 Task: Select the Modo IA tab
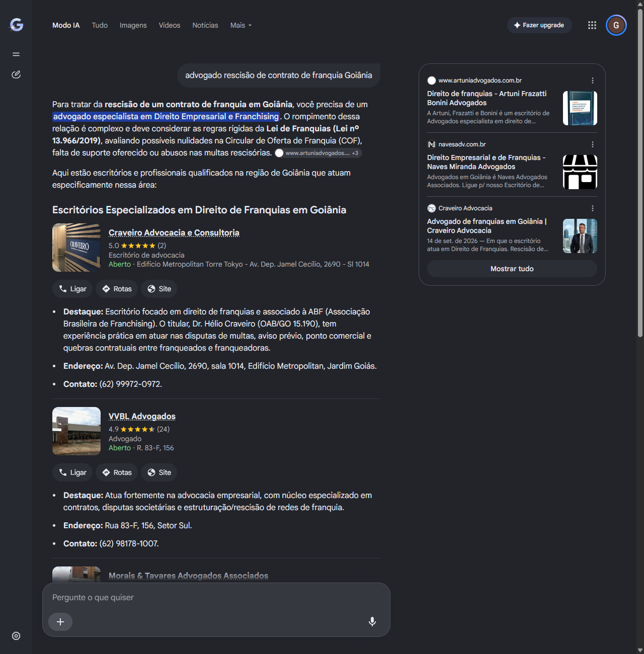point(66,25)
